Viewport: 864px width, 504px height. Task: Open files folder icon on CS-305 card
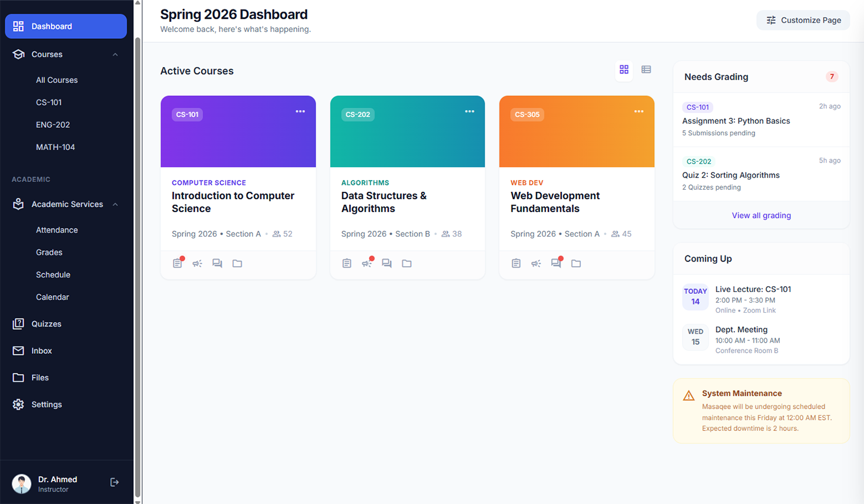pyautogui.click(x=576, y=263)
